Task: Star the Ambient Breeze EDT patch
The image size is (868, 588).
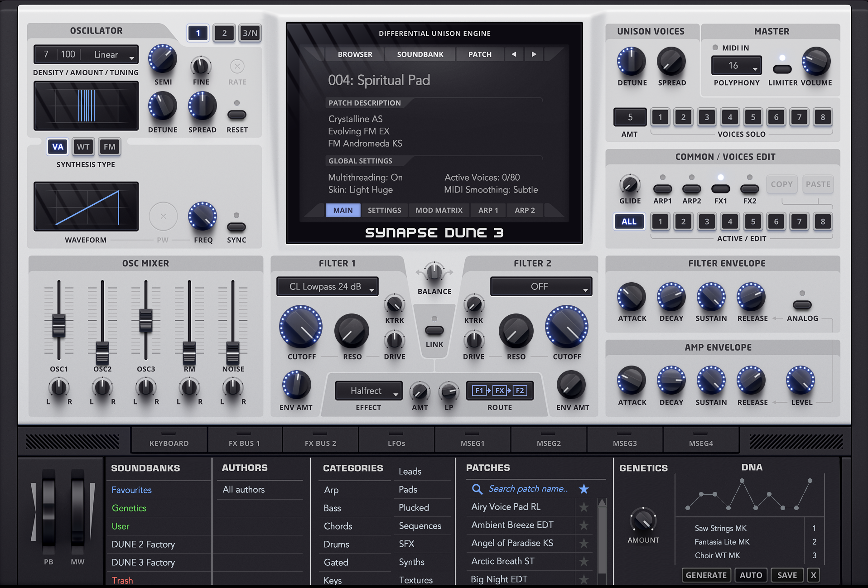Action: click(584, 525)
